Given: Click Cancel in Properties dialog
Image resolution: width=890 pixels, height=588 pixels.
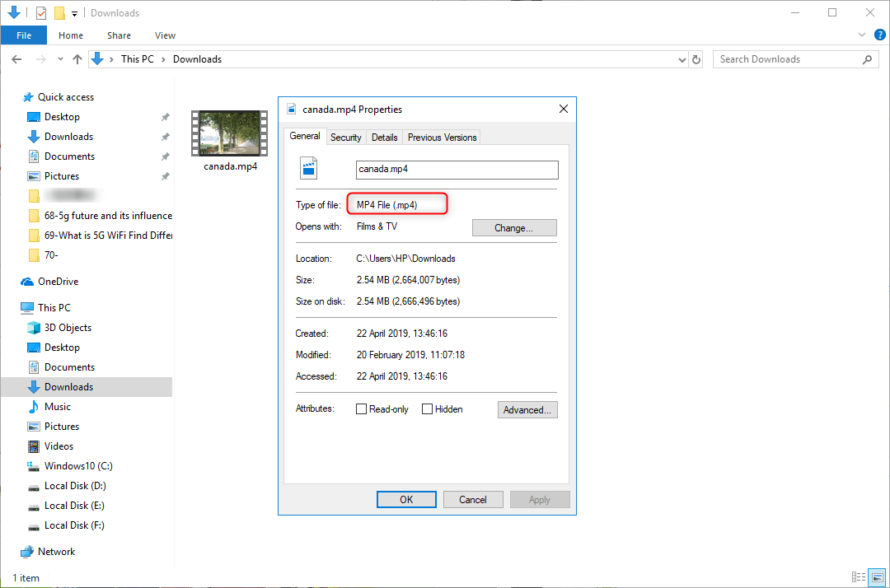Looking at the screenshot, I should pyautogui.click(x=473, y=500).
